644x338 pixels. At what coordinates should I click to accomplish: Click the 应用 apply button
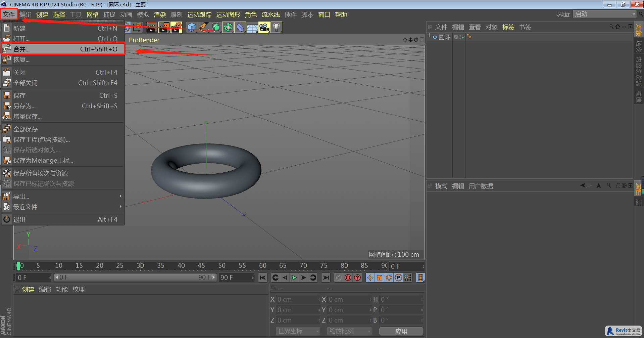pos(401,331)
